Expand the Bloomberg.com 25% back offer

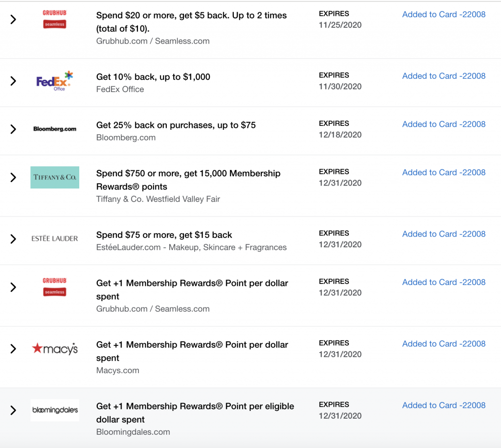point(13,129)
